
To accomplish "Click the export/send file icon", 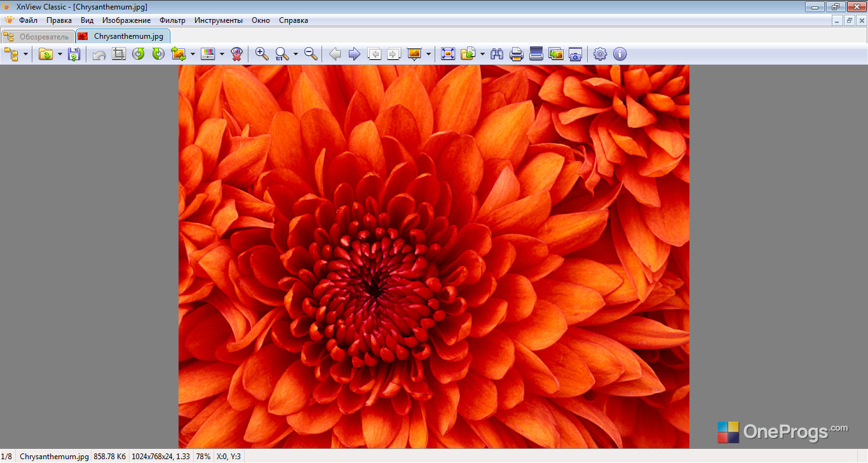I will coord(468,54).
